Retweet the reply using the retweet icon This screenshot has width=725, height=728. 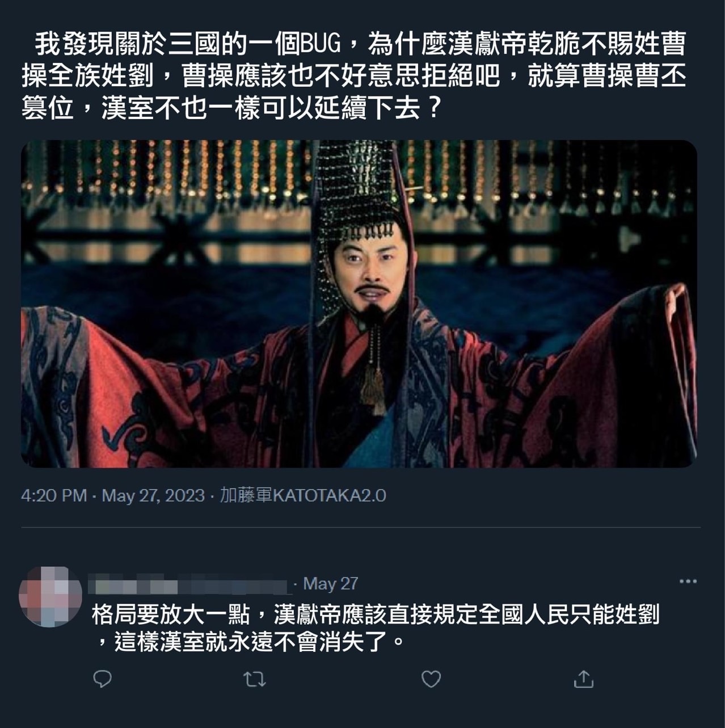pos(255,679)
